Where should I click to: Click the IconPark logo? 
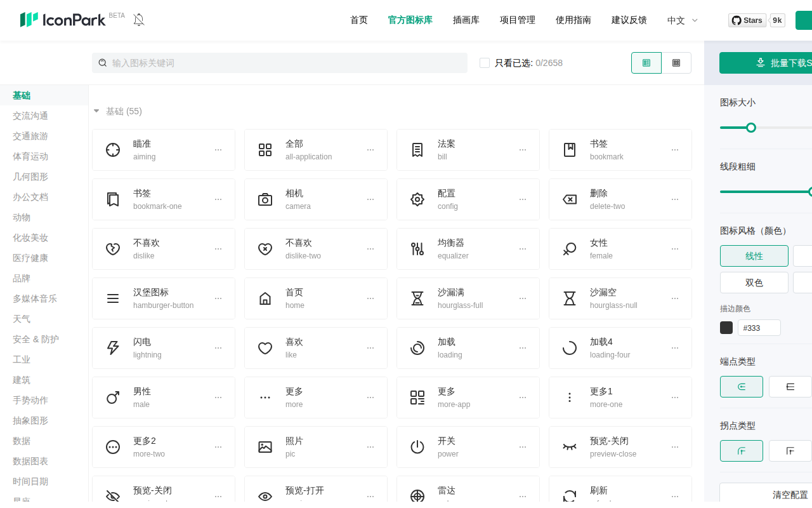63,20
